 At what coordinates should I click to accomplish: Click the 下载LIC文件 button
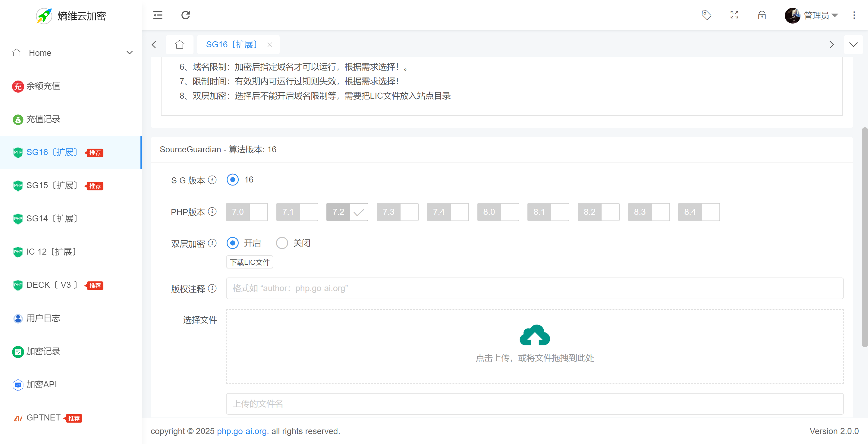[249, 262]
